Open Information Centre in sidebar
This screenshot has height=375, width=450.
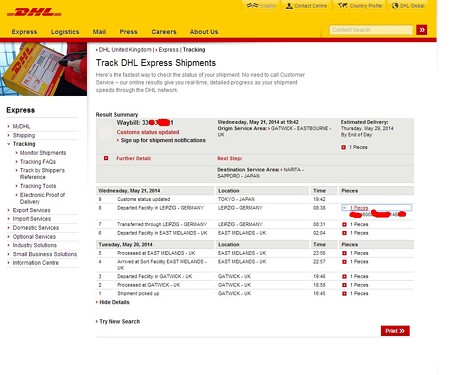tap(35, 263)
